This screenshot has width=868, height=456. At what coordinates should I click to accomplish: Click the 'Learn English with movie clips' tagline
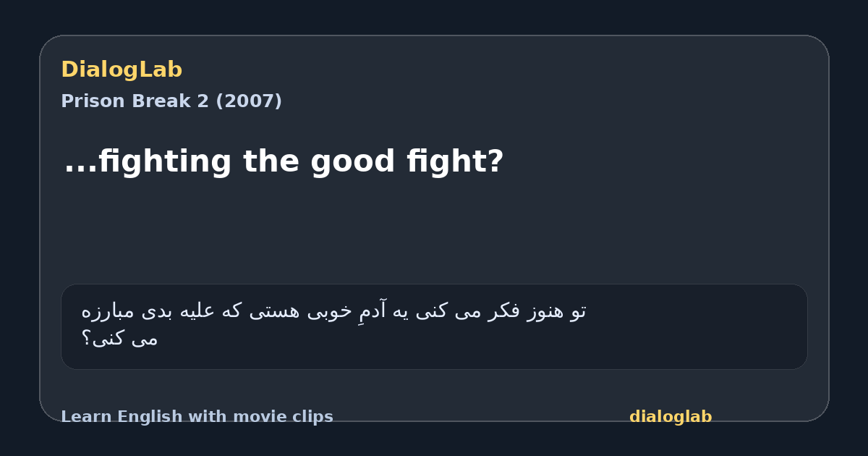[x=197, y=417]
